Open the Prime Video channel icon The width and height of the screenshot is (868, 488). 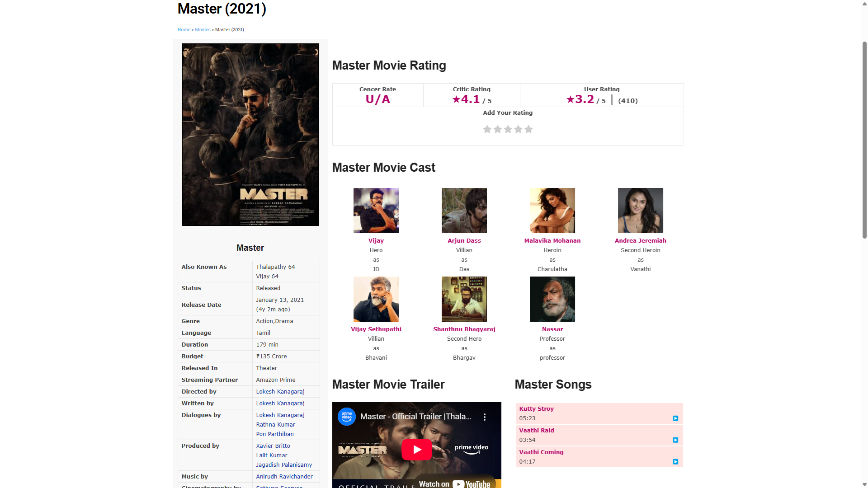coord(347,417)
